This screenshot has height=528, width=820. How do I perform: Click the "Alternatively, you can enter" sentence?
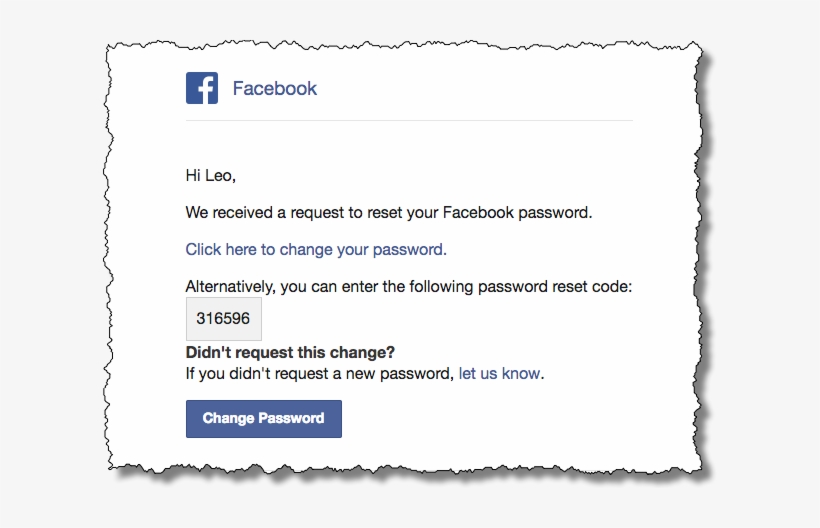[408, 286]
